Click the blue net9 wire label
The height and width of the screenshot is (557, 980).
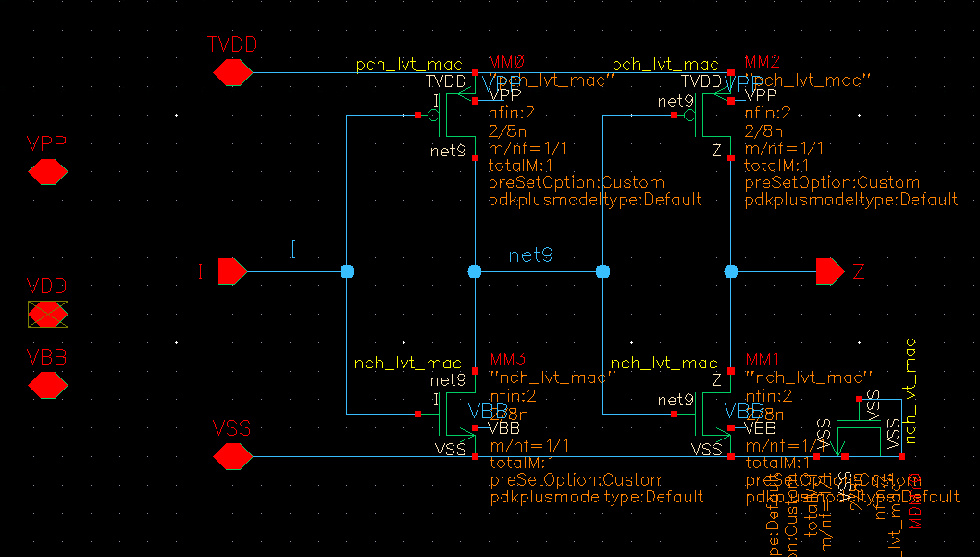(530, 254)
